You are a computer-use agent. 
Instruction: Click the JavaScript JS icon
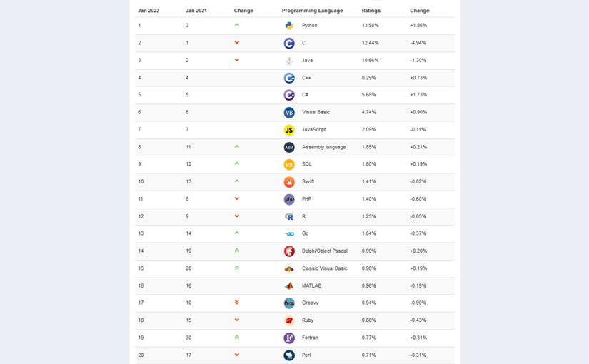pos(289,130)
